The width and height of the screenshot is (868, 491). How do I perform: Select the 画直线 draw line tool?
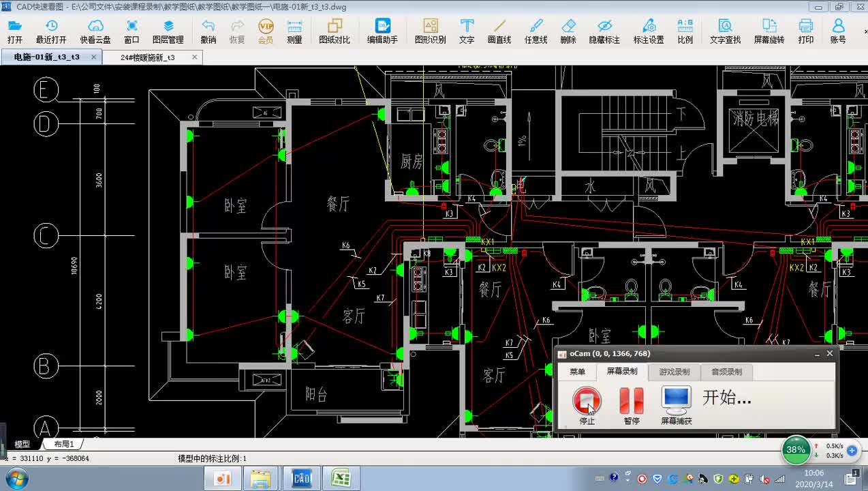[x=499, y=31]
